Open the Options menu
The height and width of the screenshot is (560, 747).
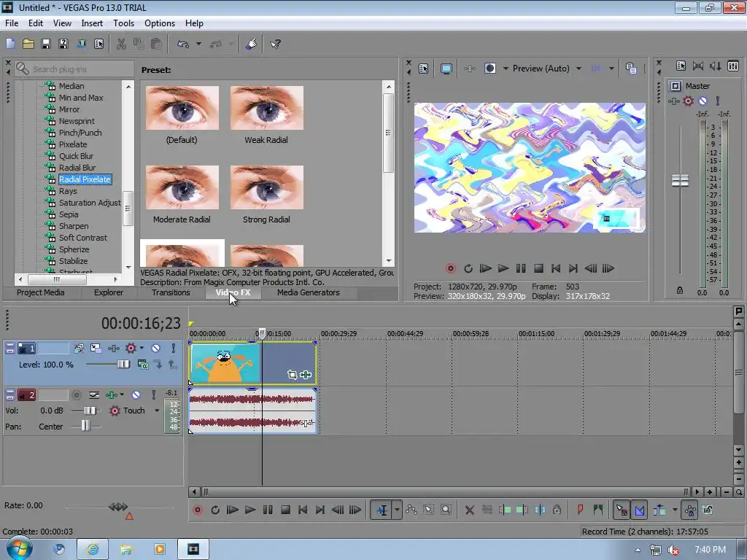160,23
